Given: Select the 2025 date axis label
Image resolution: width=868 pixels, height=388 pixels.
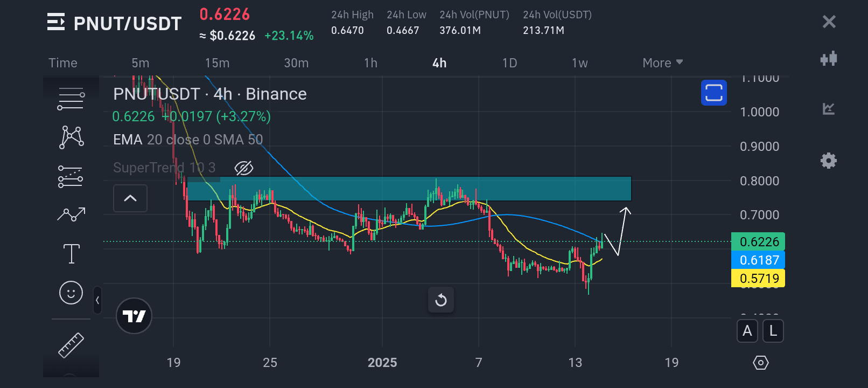Looking at the screenshot, I should pyautogui.click(x=382, y=363).
